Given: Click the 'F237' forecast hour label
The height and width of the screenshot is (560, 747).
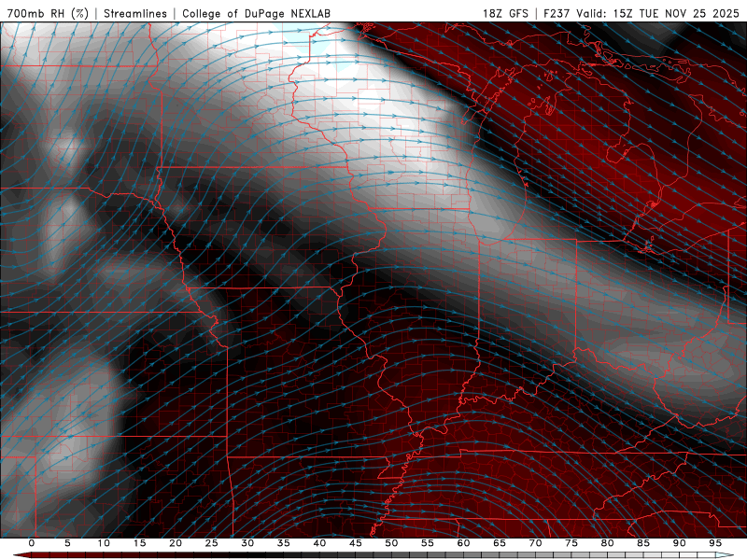Looking at the screenshot, I should 557,13.
